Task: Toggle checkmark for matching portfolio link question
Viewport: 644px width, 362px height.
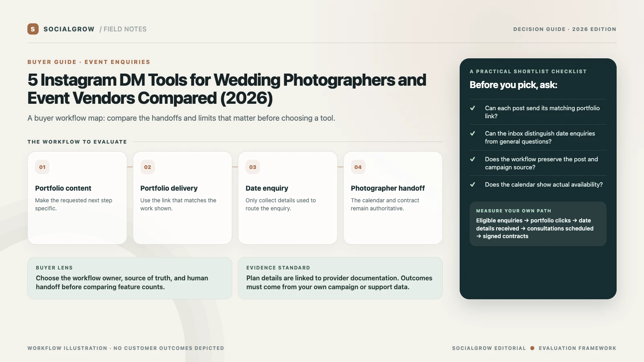Action: click(473, 108)
